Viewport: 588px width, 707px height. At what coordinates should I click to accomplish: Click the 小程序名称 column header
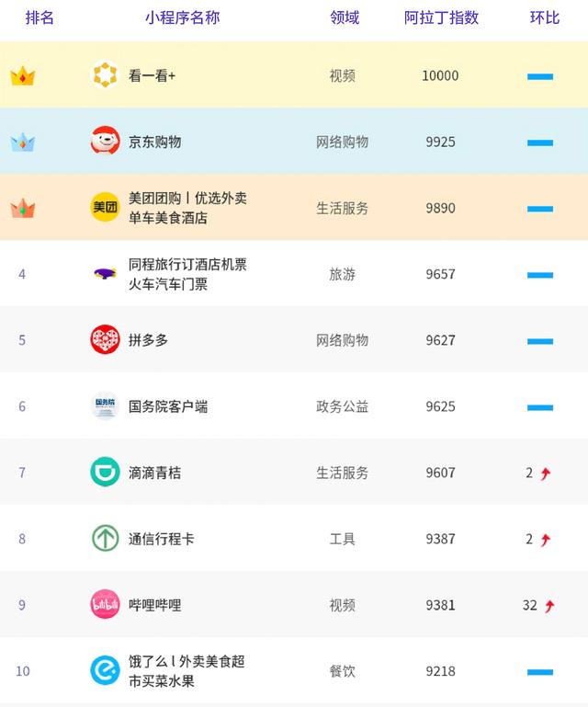[182, 18]
